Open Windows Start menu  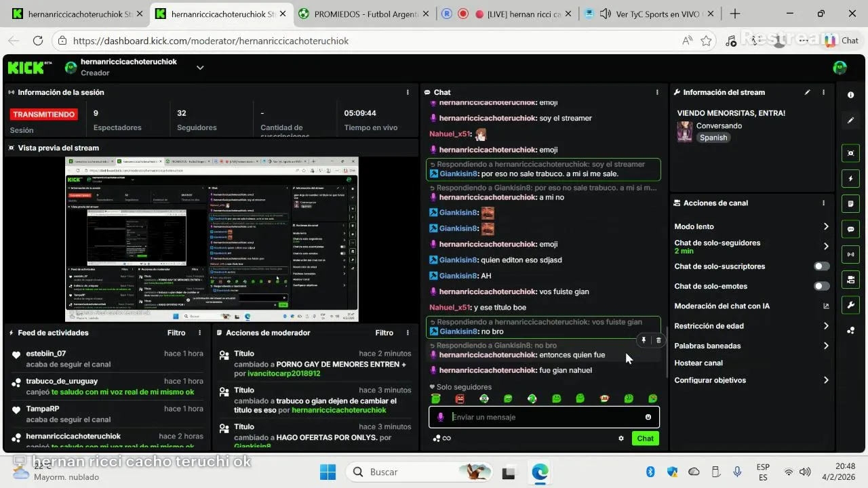tap(328, 472)
